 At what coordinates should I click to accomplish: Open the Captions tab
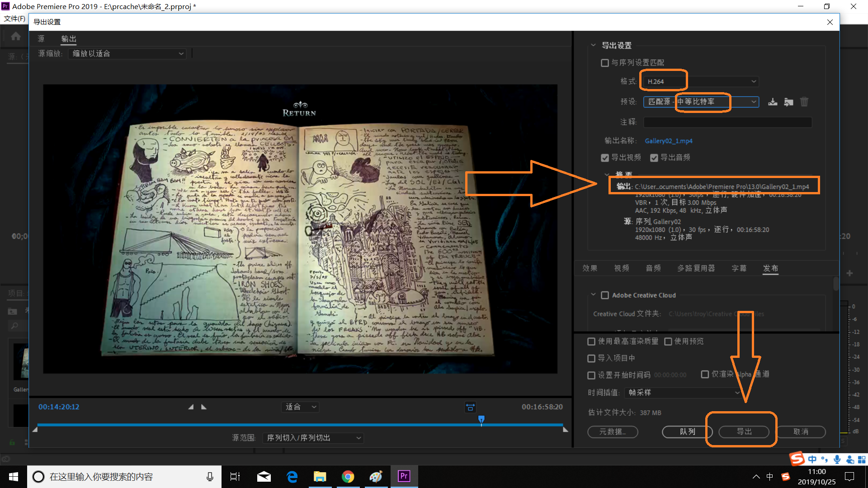click(739, 268)
